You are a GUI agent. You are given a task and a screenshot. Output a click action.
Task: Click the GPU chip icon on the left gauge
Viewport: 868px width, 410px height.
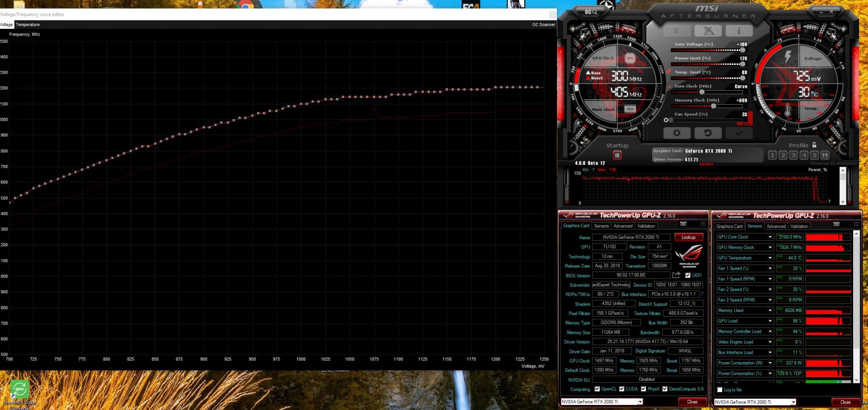tap(630, 59)
